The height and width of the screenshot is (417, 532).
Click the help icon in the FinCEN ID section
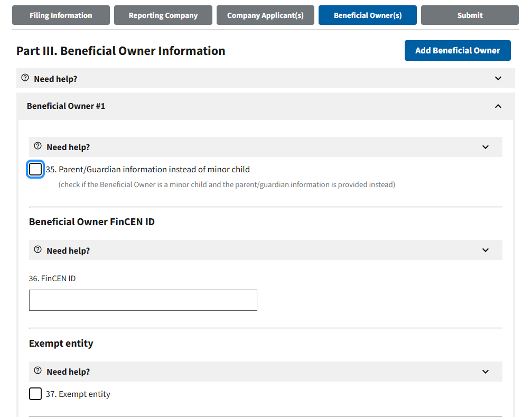pos(38,250)
